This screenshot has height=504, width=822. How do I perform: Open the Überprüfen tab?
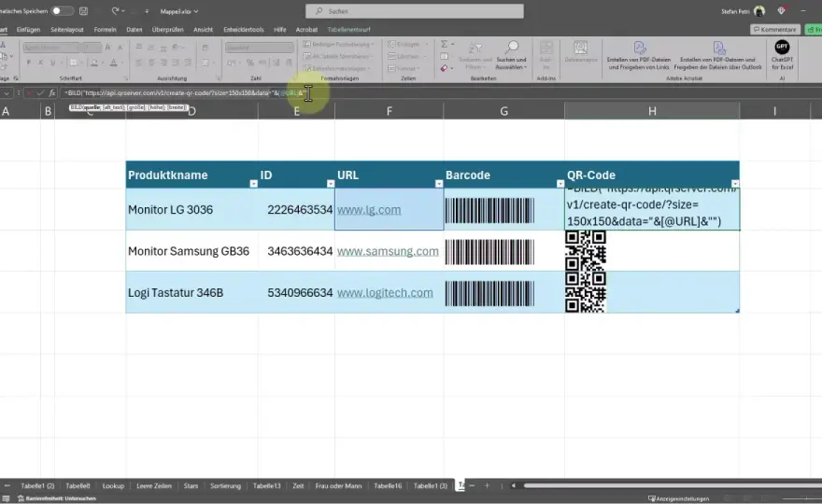tap(168, 29)
